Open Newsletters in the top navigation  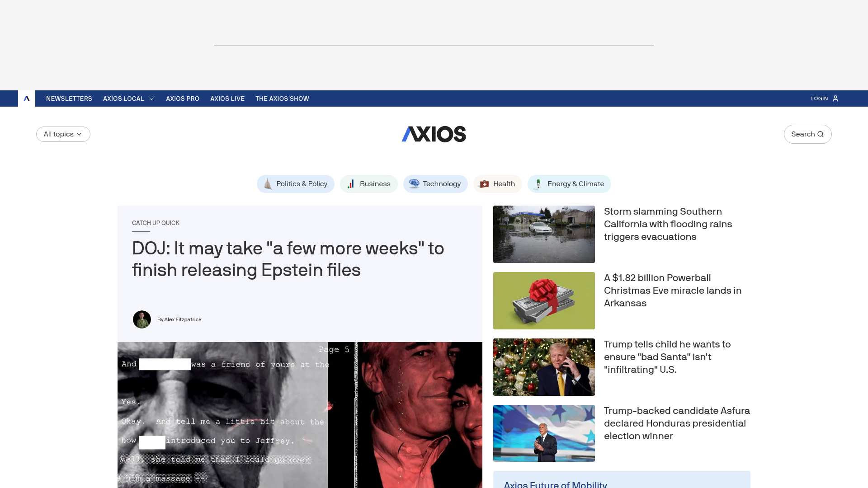click(x=69, y=99)
